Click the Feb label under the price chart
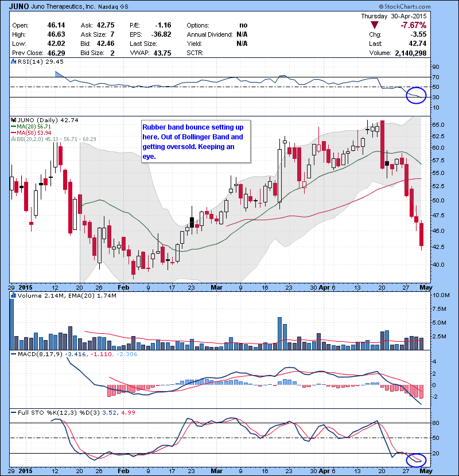 (123, 287)
